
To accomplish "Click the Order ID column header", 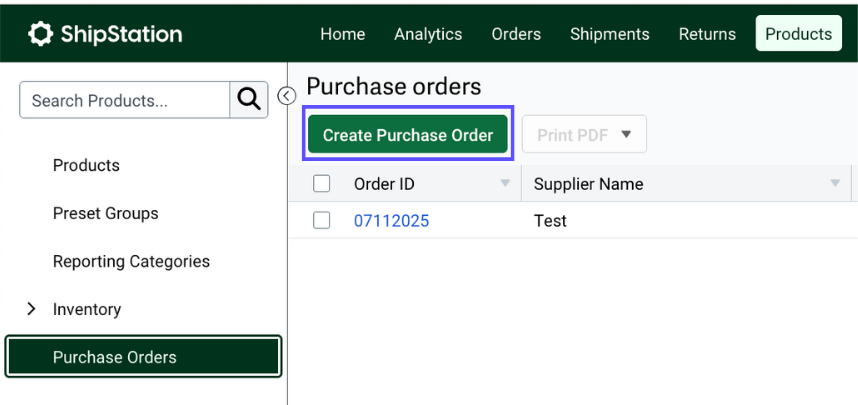I will coord(384,184).
